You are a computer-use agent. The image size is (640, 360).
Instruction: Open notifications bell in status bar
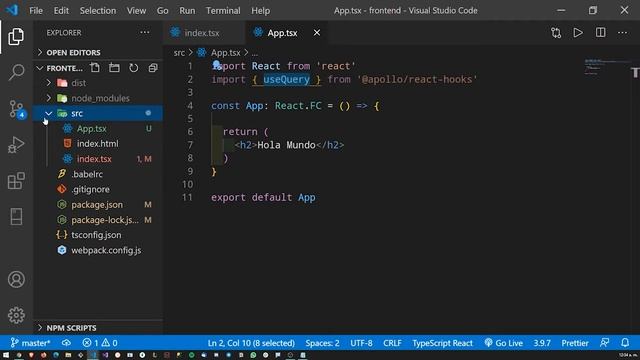point(625,343)
